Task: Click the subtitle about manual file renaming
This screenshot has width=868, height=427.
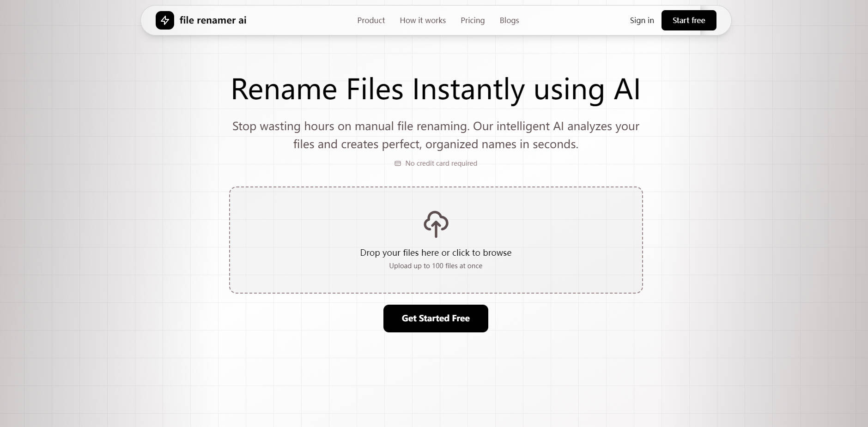Action: click(x=435, y=135)
